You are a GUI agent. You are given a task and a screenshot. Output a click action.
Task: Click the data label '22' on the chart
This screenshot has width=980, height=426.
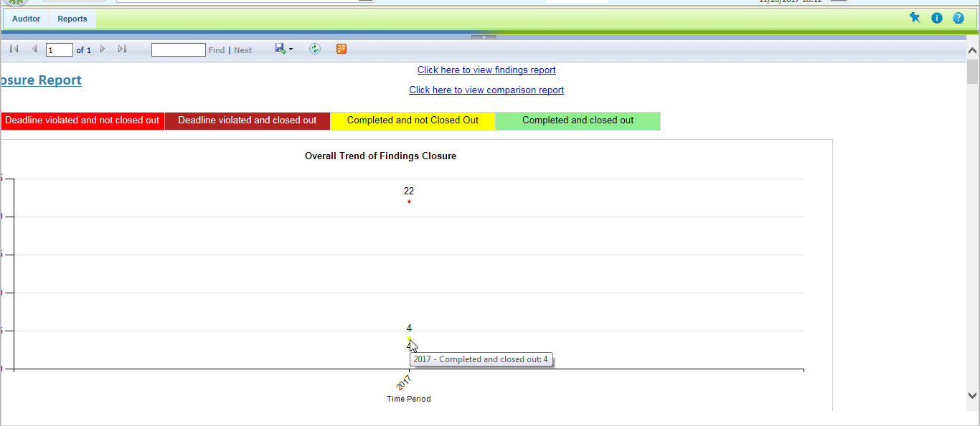coord(409,191)
